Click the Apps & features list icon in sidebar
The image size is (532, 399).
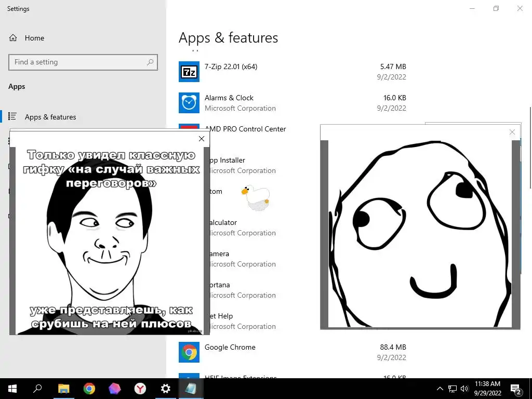pyautogui.click(x=12, y=116)
